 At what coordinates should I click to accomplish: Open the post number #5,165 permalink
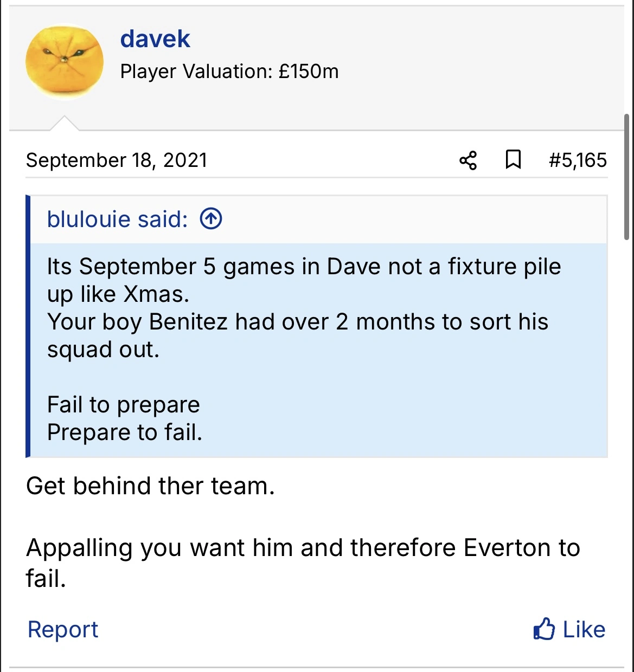(577, 160)
